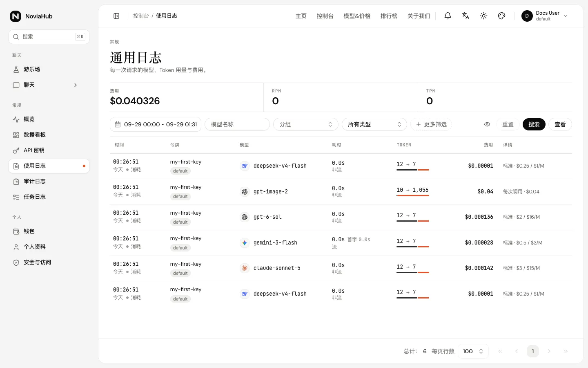This screenshot has width=588, height=368.
Task: Click the 重置 button
Action: (508, 124)
